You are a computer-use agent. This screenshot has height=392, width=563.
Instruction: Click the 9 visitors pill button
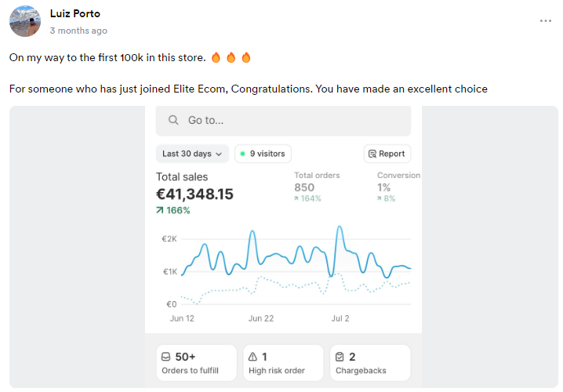tap(263, 154)
